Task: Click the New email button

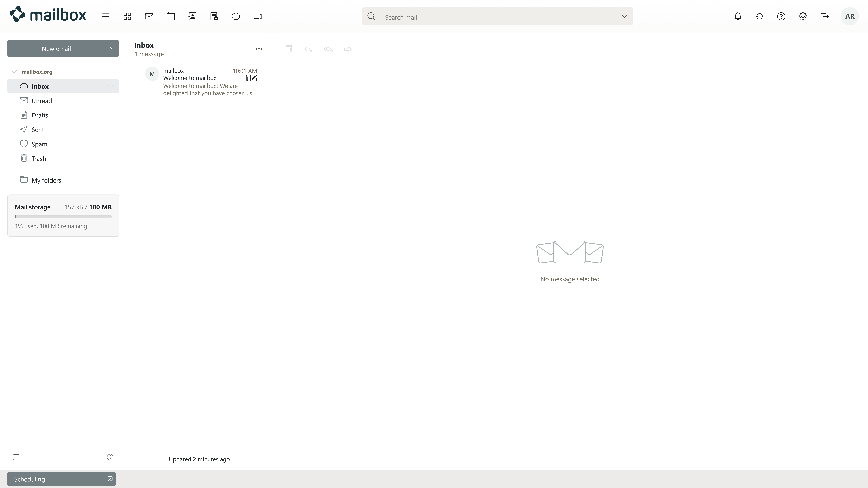Action: coord(56,48)
